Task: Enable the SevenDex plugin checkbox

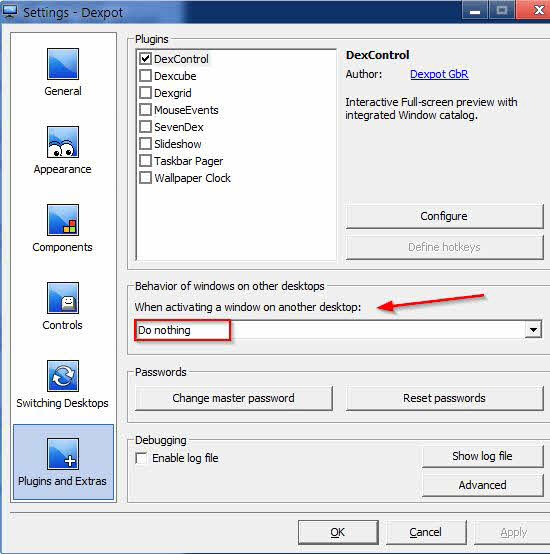Action: tap(145, 126)
